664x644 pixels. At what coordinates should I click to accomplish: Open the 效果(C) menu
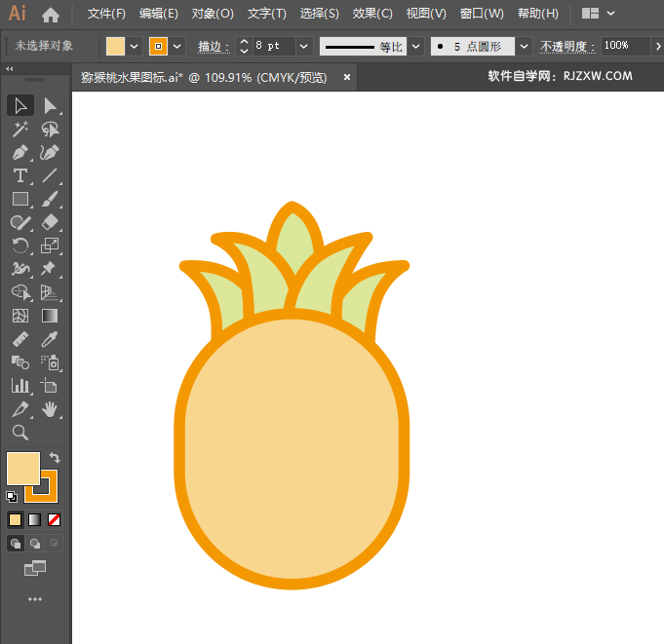coord(372,14)
